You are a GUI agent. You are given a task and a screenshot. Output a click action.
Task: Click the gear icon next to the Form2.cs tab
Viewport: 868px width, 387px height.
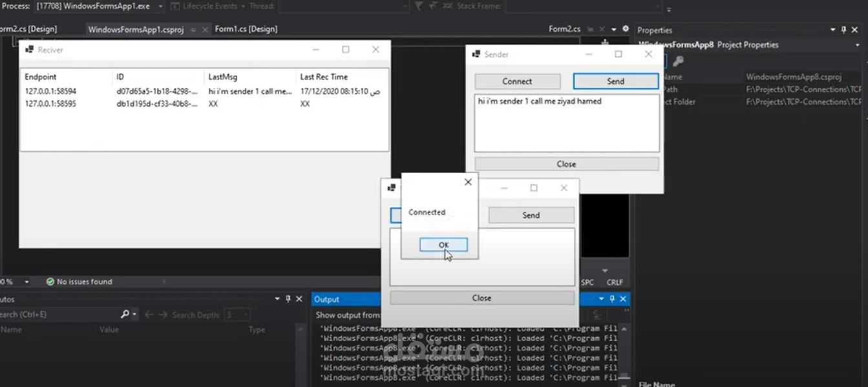pyautogui.click(x=624, y=29)
